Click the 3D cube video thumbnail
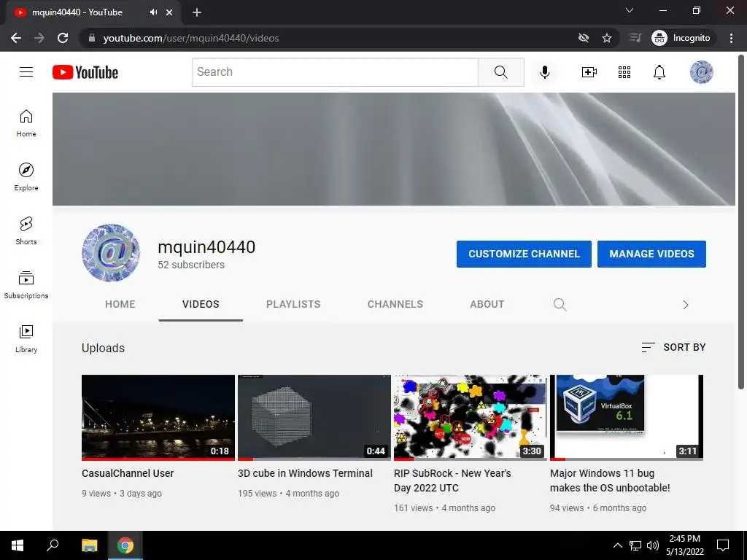The width and height of the screenshot is (747, 560). pos(314,418)
